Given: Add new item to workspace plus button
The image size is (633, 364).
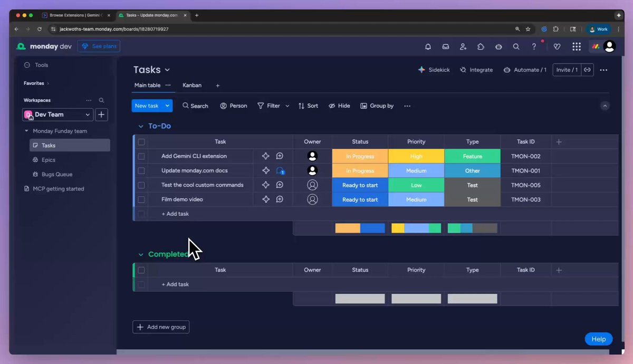Looking at the screenshot, I should [101, 114].
